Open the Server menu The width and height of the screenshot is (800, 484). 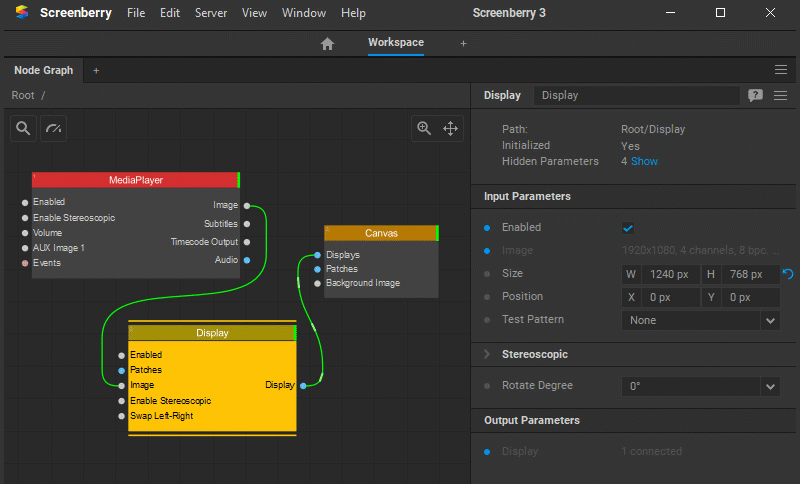[211, 13]
